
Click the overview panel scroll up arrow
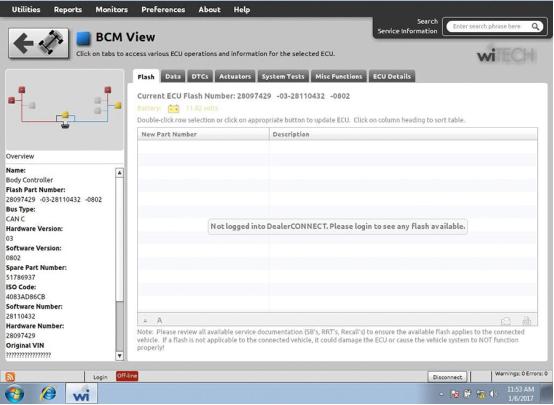point(119,173)
